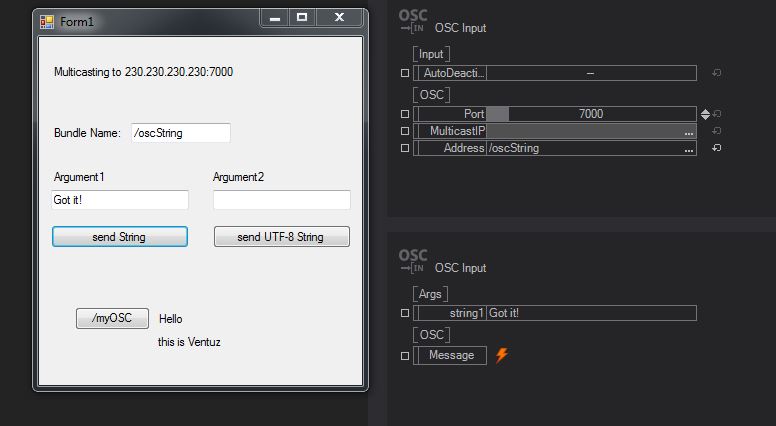Toggle the checkbox left of Port property
Viewport: 776px width, 426px height.
(405, 114)
